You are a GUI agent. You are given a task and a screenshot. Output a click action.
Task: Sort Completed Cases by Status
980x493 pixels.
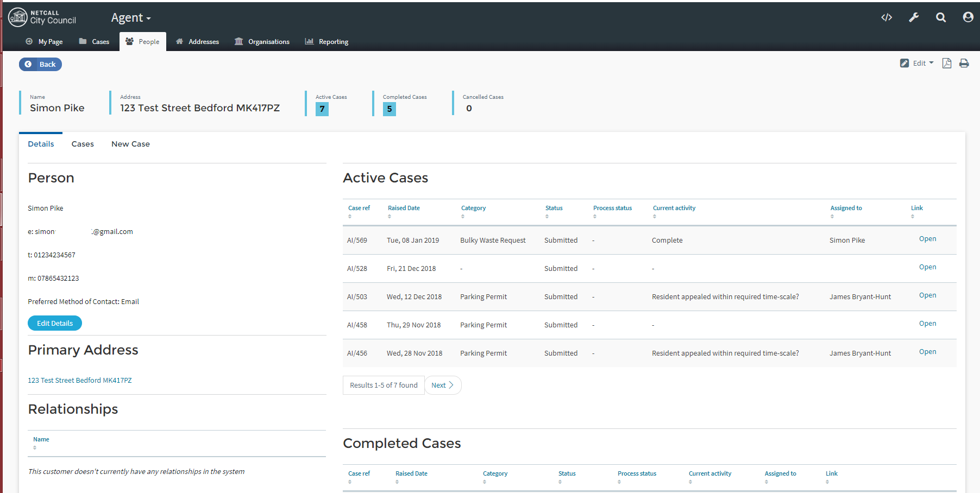click(567, 477)
